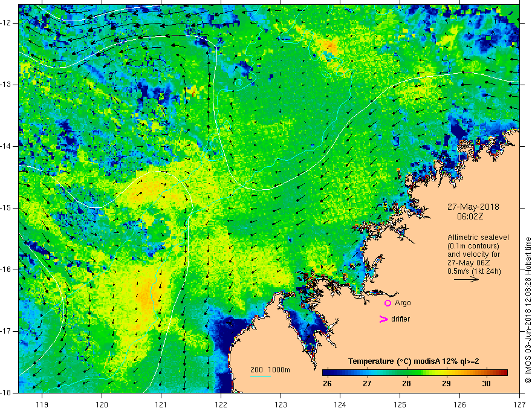532x411 pixels.
Task: Click the latitude label -13
Action: pyautogui.click(x=7, y=85)
